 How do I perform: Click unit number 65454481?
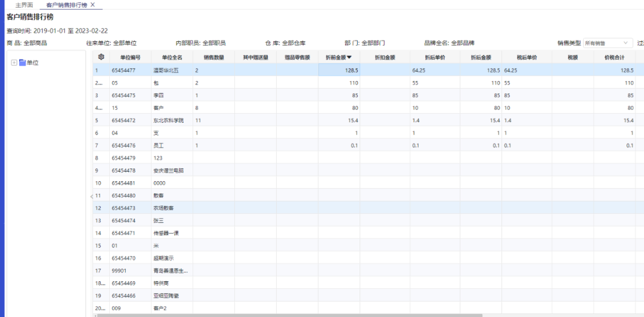[x=130, y=183]
